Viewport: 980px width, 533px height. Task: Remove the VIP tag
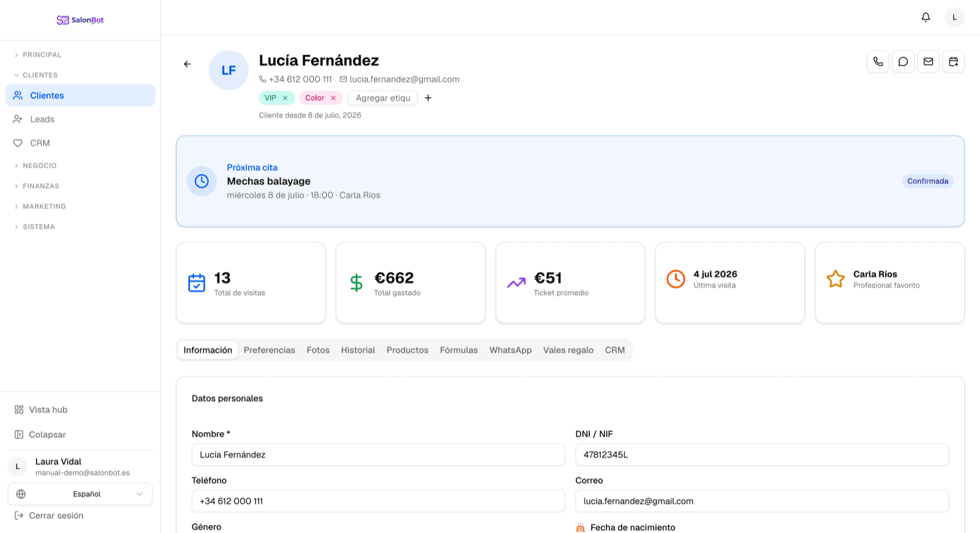285,98
